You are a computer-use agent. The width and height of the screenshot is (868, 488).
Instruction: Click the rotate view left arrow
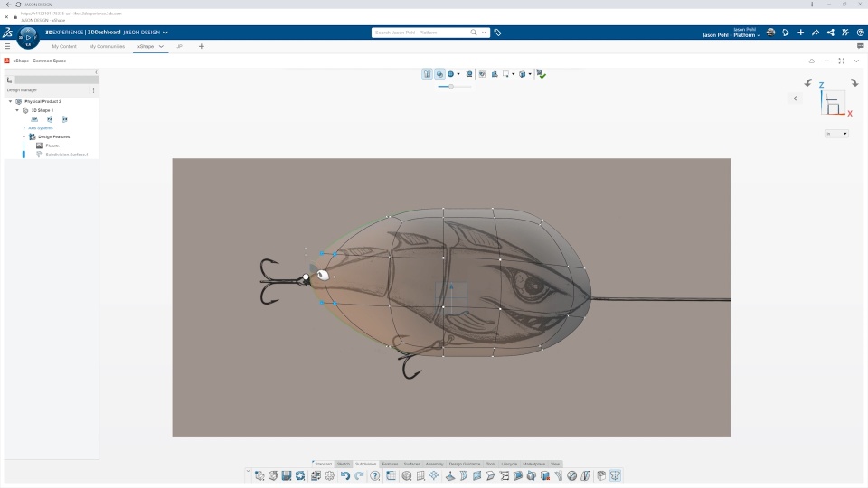click(808, 83)
